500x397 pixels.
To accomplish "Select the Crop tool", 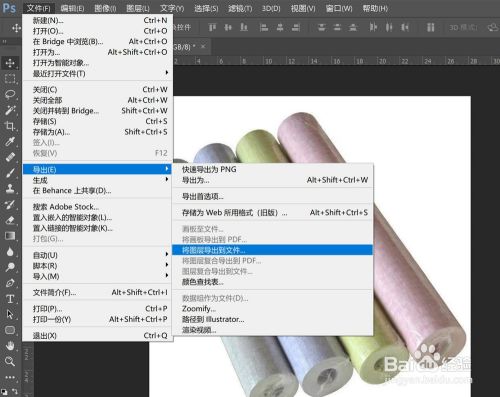I will pyautogui.click(x=10, y=126).
